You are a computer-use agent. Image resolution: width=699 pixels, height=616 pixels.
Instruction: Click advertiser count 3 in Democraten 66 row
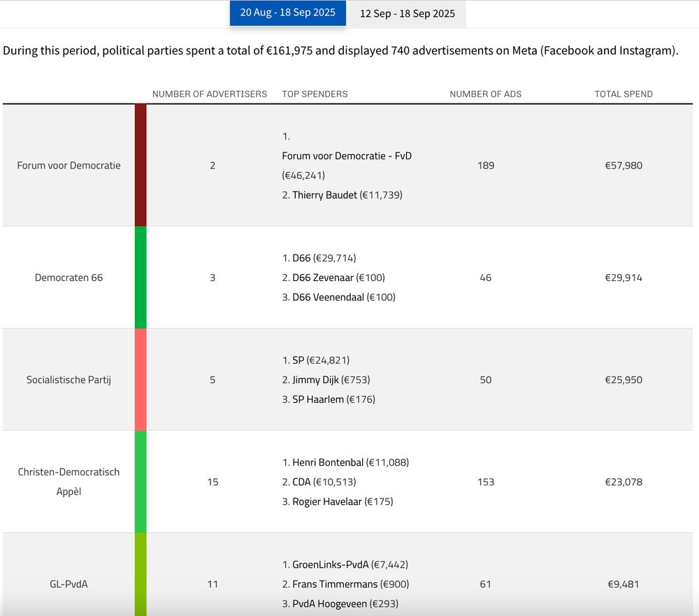click(212, 278)
